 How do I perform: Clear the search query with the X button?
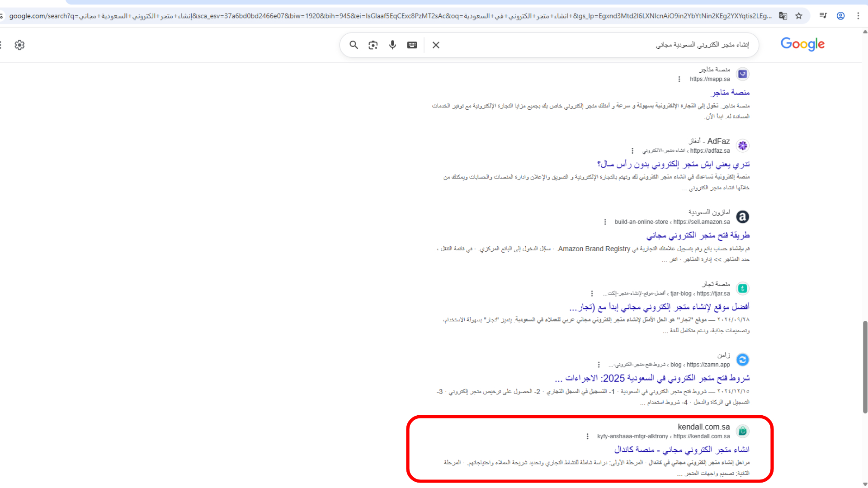tap(435, 45)
